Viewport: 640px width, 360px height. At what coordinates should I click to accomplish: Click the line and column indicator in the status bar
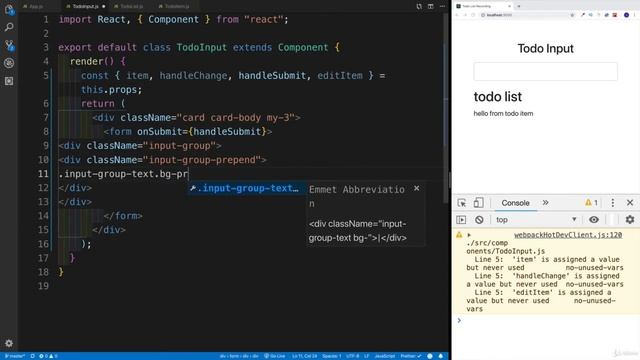tap(304, 356)
